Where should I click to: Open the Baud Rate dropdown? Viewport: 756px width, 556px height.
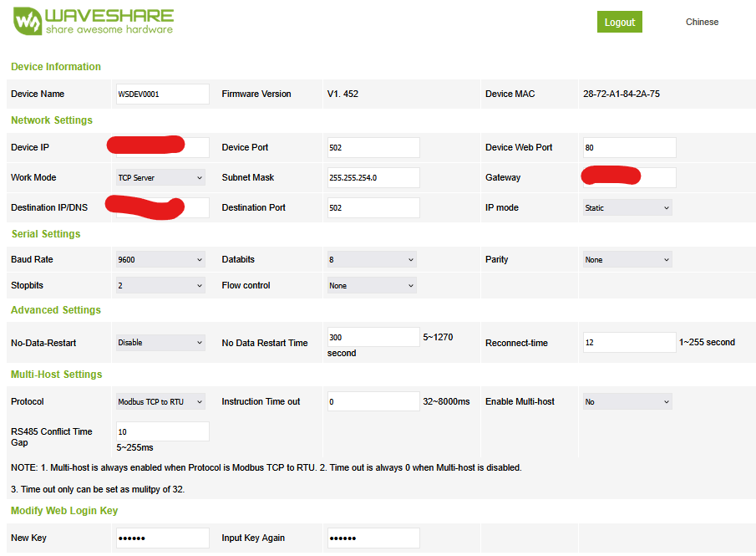point(160,259)
